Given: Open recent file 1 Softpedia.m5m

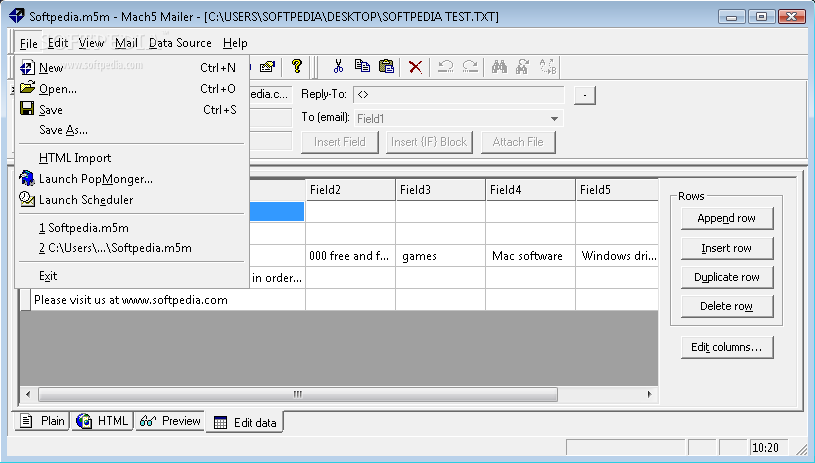Looking at the screenshot, I should [x=132, y=228].
